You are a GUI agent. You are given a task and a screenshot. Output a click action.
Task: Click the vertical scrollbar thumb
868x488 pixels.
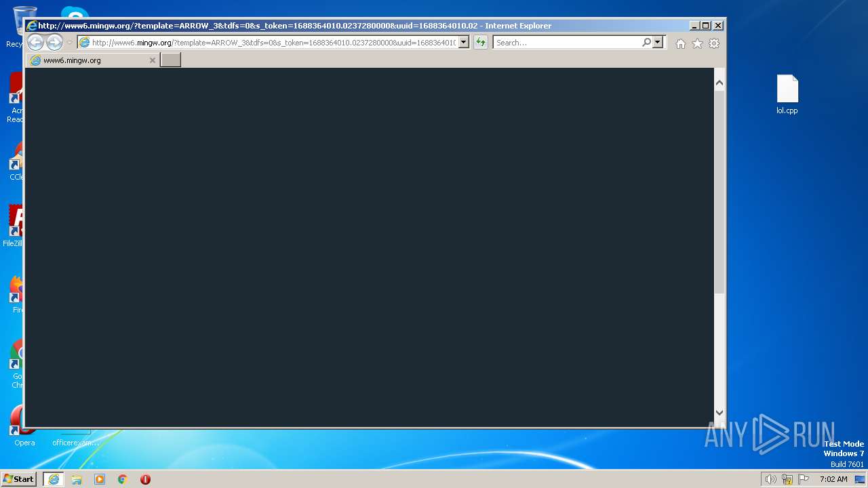[x=719, y=191]
